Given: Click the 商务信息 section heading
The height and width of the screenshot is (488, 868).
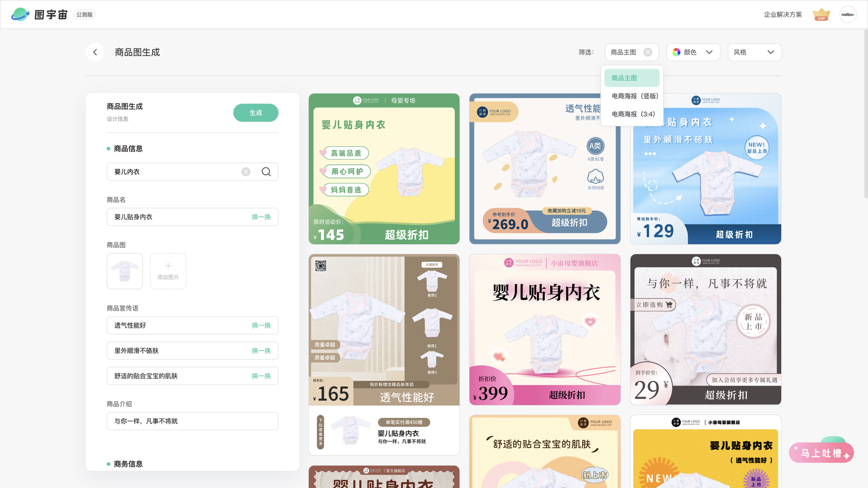Looking at the screenshot, I should click(x=128, y=464).
